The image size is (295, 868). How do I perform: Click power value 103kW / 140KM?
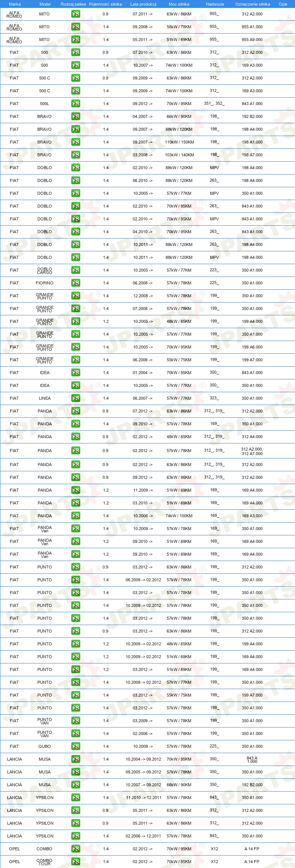pos(179,155)
